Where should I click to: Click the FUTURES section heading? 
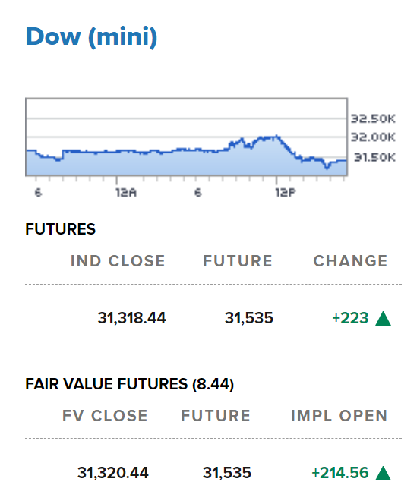pos(61,229)
